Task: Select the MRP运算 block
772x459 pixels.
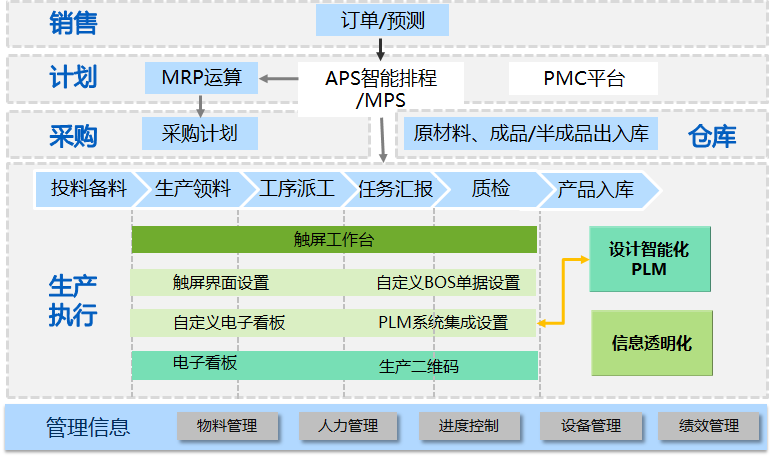Action: coord(201,77)
